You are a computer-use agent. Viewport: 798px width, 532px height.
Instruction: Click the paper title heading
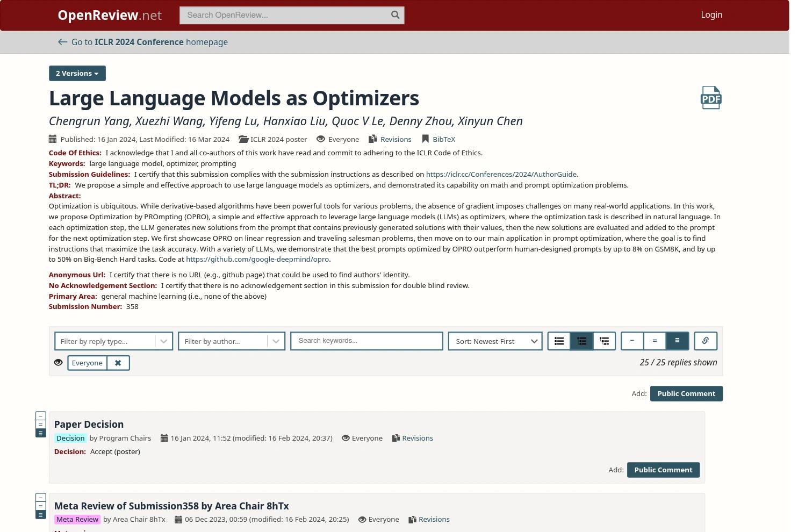pos(234,98)
